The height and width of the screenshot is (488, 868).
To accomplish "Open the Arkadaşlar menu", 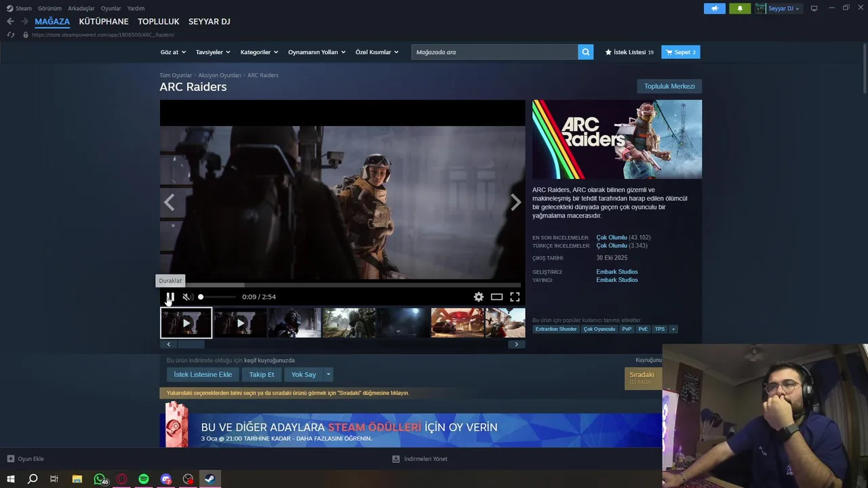I will point(81,8).
